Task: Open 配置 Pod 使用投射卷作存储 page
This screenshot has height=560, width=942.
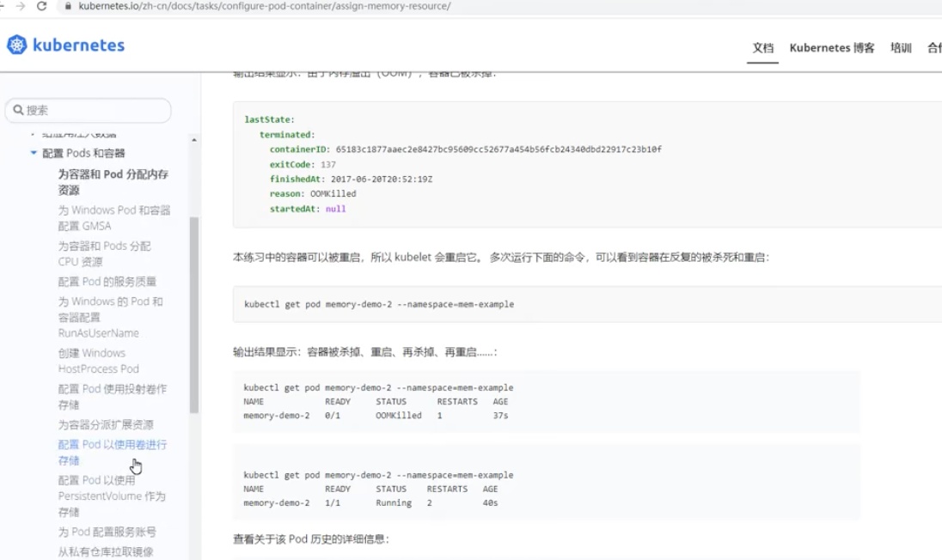Action: point(113,397)
